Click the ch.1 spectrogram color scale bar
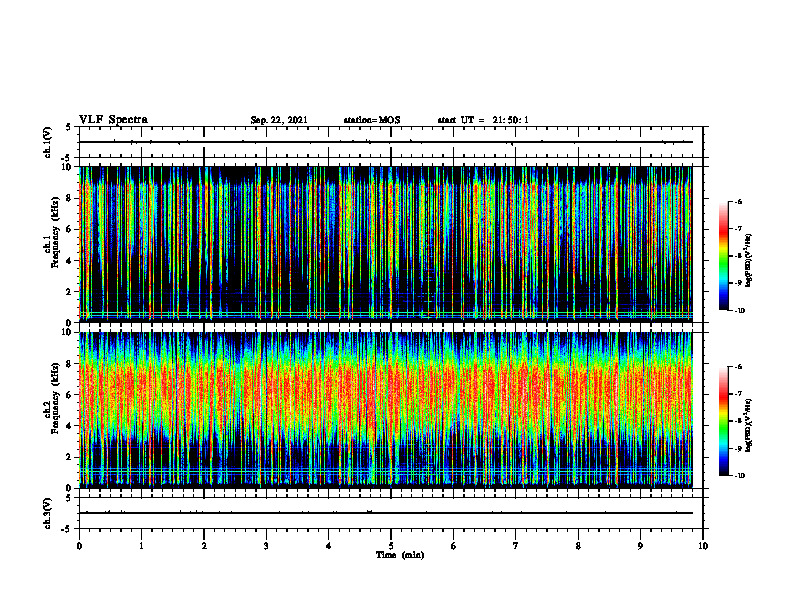The height and width of the screenshot is (612, 792). (723, 256)
